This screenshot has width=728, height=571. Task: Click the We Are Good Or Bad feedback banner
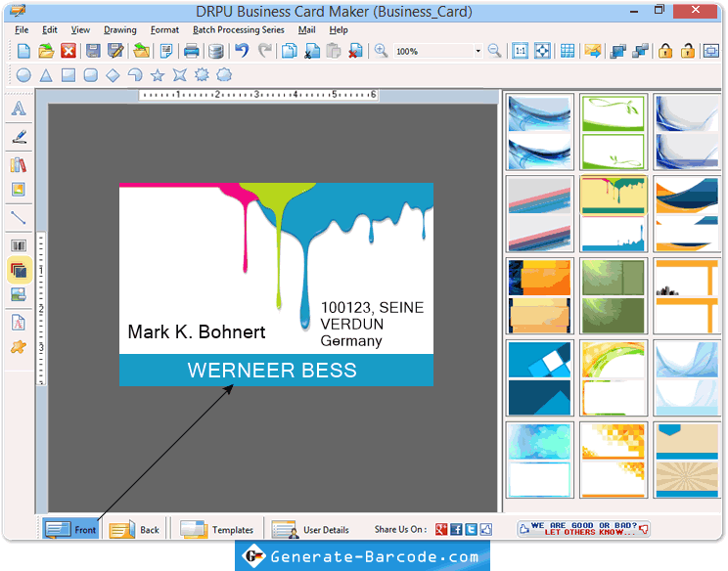pyautogui.click(x=583, y=529)
